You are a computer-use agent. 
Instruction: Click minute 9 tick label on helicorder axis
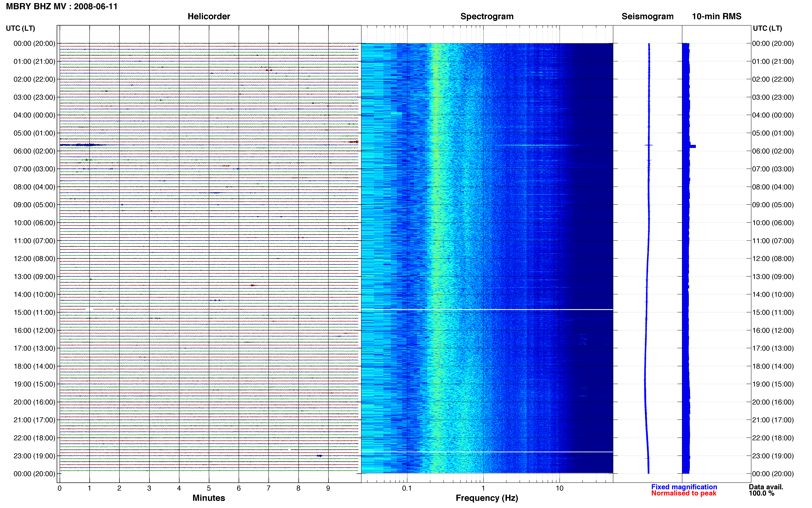[x=328, y=488]
